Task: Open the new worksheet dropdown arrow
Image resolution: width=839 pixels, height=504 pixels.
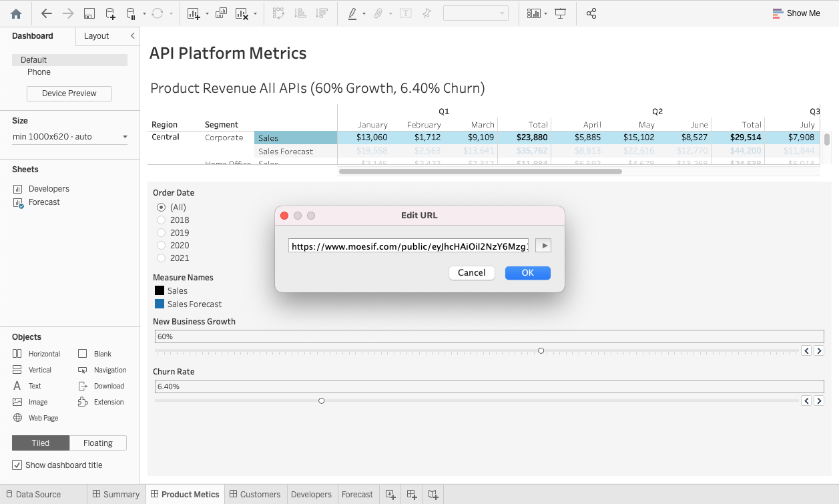Action: (x=207, y=13)
